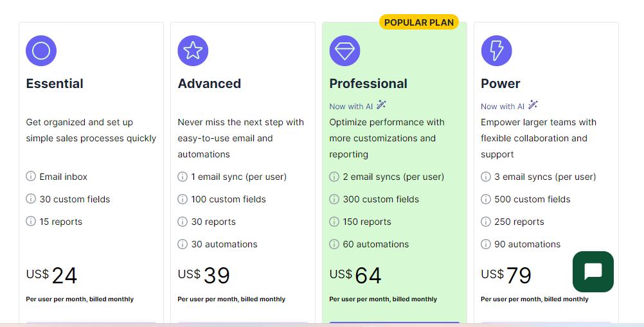Click info icon for 2 email syncs

334,177
